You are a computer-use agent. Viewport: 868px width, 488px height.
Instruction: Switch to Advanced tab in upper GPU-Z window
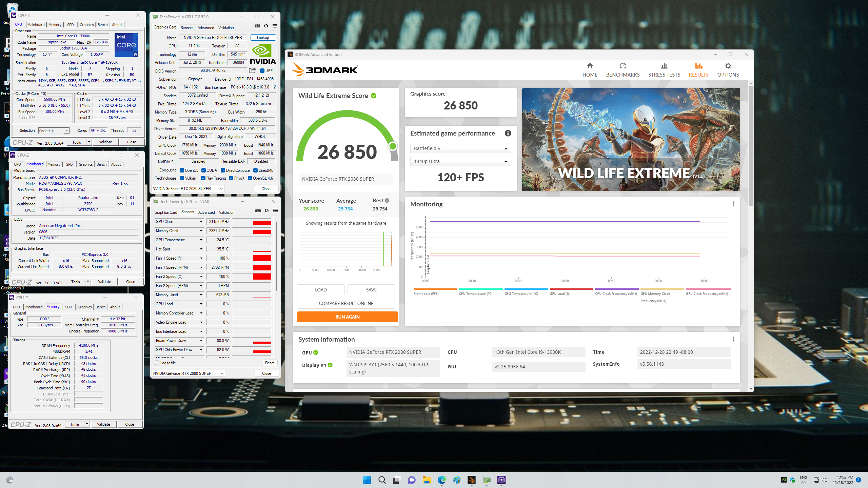click(x=205, y=28)
